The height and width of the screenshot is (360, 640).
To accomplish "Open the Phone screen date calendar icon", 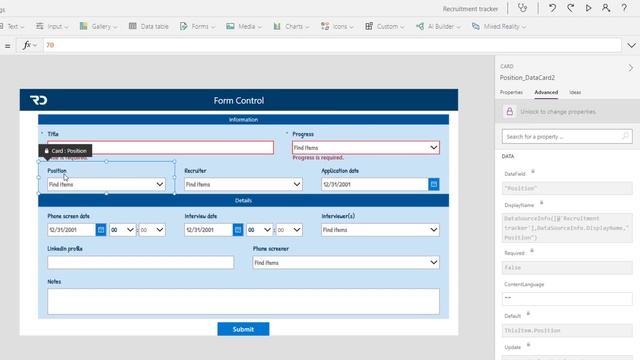I will click(x=101, y=230).
